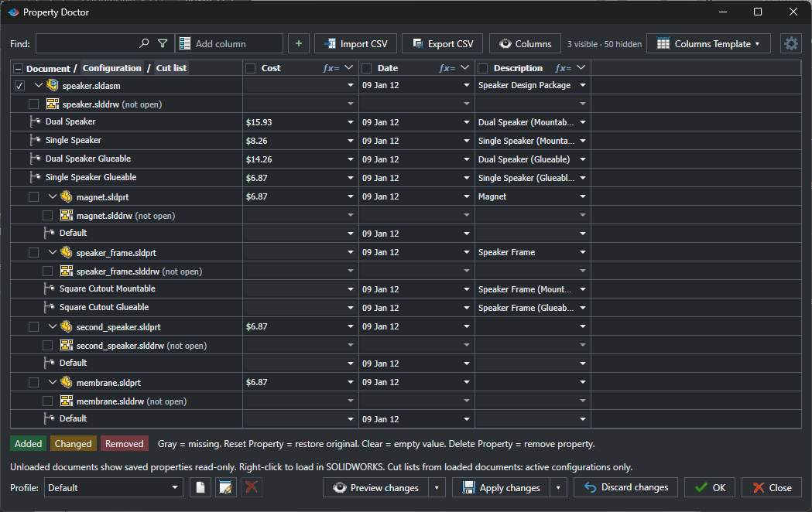Collapse the speaker_frame.sldprt node
The width and height of the screenshot is (812, 512).
coord(53,252)
